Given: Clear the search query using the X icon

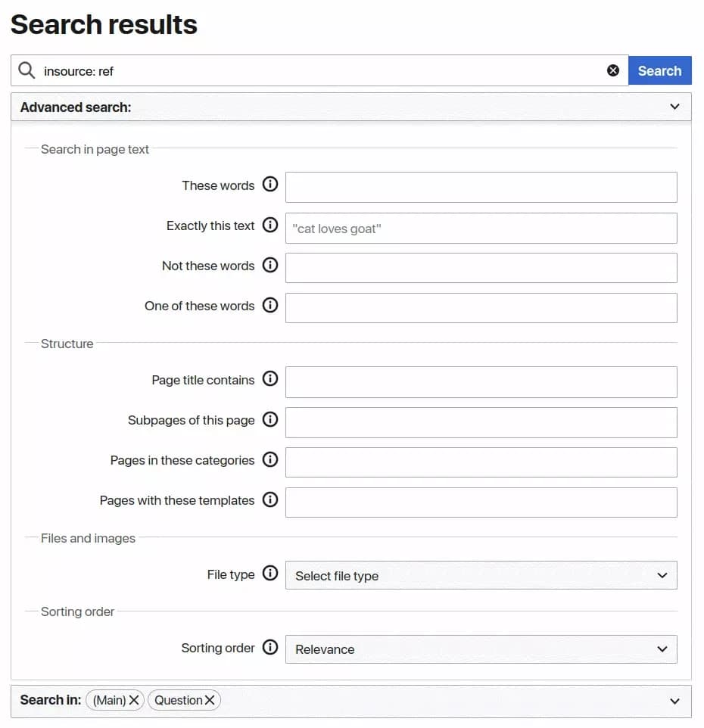Looking at the screenshot, I should [612, 70].
